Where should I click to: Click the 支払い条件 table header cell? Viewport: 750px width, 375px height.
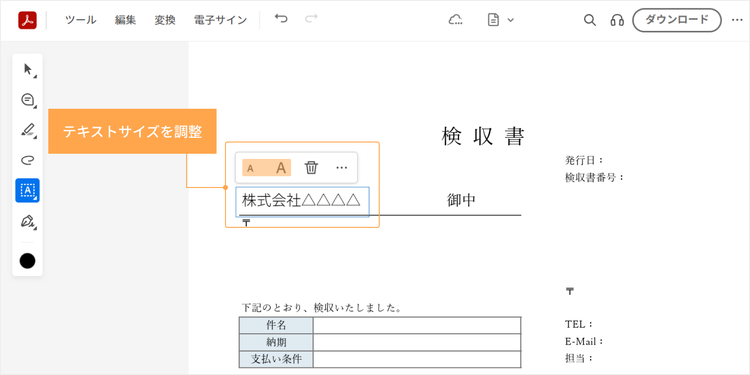[276, 359]
